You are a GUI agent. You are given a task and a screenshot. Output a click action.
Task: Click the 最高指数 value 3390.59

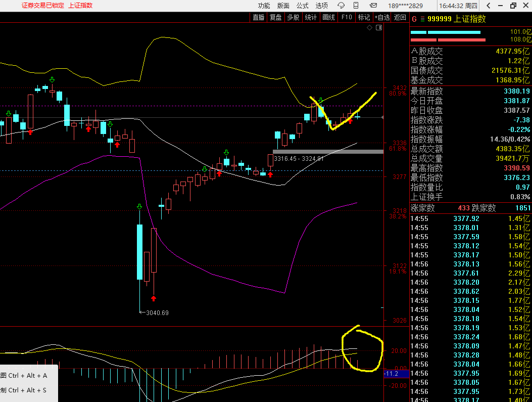(x=517, y=168)
